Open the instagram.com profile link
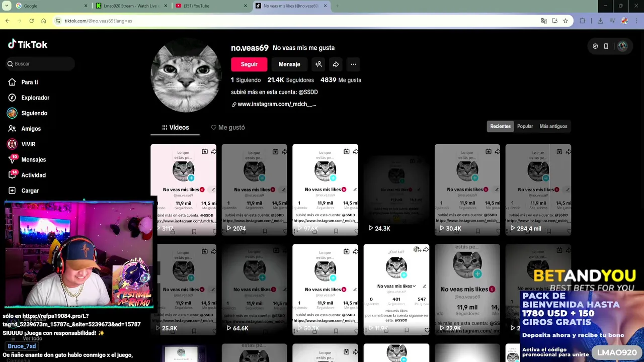Image resolution: width=644 pixels, height=362 pixels. [x=276, y=104]
